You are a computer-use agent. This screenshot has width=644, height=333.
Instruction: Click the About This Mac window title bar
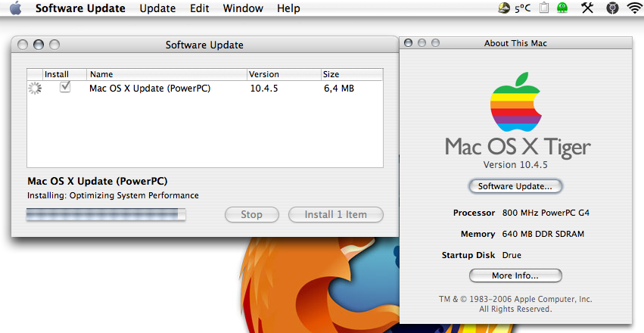pos(515,43)
